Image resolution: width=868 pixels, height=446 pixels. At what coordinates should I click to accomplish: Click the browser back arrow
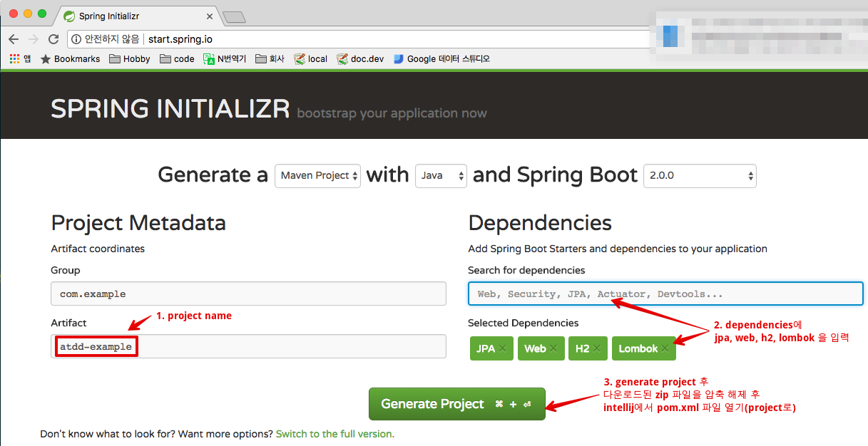click(x=14, y=39)
